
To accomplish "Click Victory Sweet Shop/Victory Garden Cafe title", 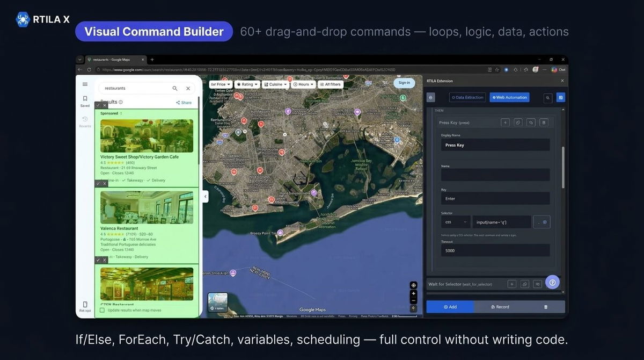I will tap(140, 157).
